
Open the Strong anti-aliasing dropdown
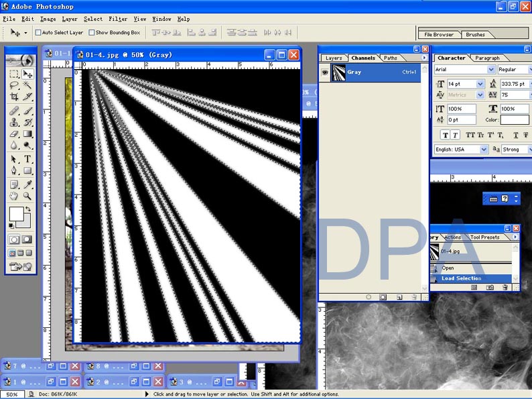[x=530, y=150]
